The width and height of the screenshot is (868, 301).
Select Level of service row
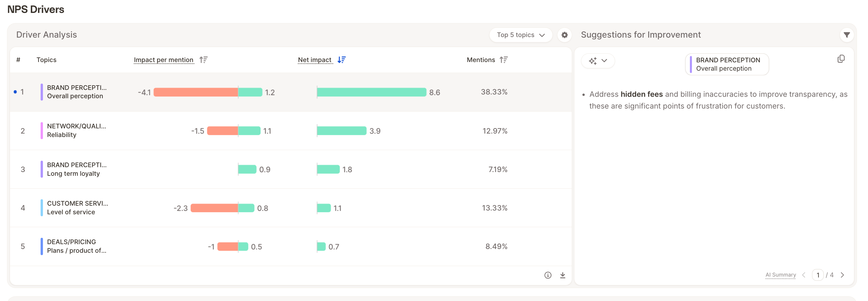click(x=290, y=208)
